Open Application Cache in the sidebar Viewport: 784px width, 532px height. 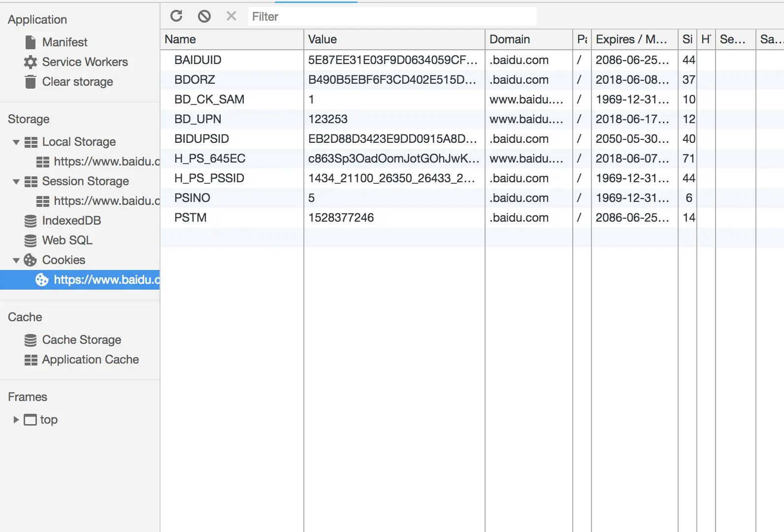[90, 360]
